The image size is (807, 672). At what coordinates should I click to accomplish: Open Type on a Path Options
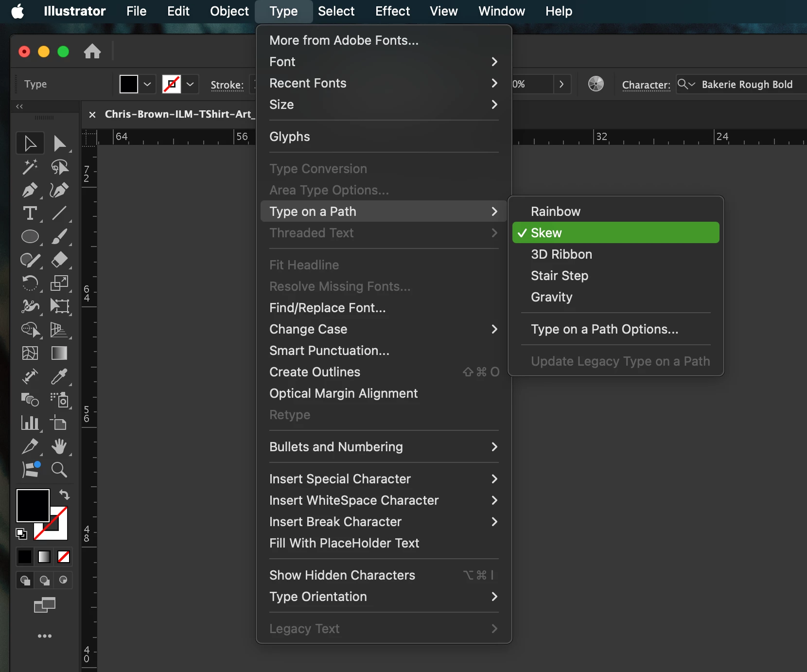[x=616, y=329]
